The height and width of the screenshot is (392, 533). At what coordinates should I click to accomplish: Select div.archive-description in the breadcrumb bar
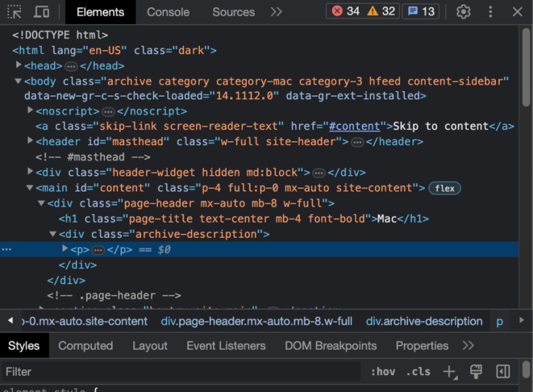pyautogui.click(x=425, y=321)
